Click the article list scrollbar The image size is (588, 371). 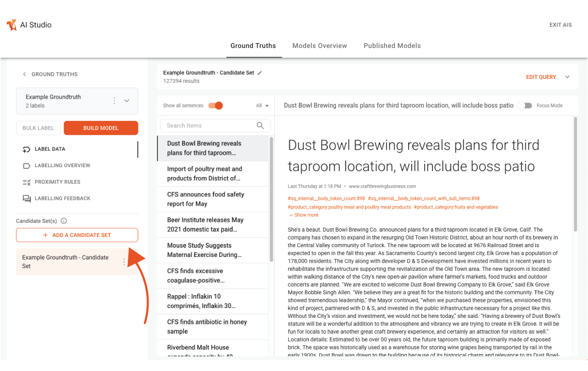coord(271,199)
